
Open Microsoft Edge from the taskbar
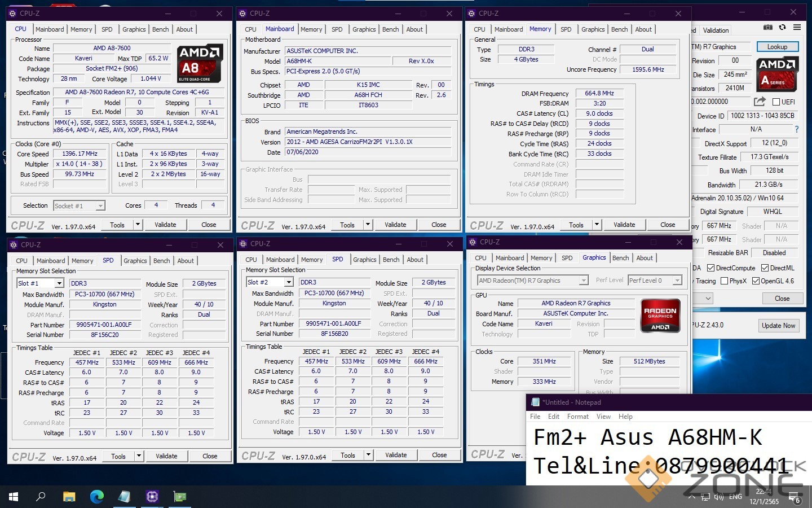point(97,497)
